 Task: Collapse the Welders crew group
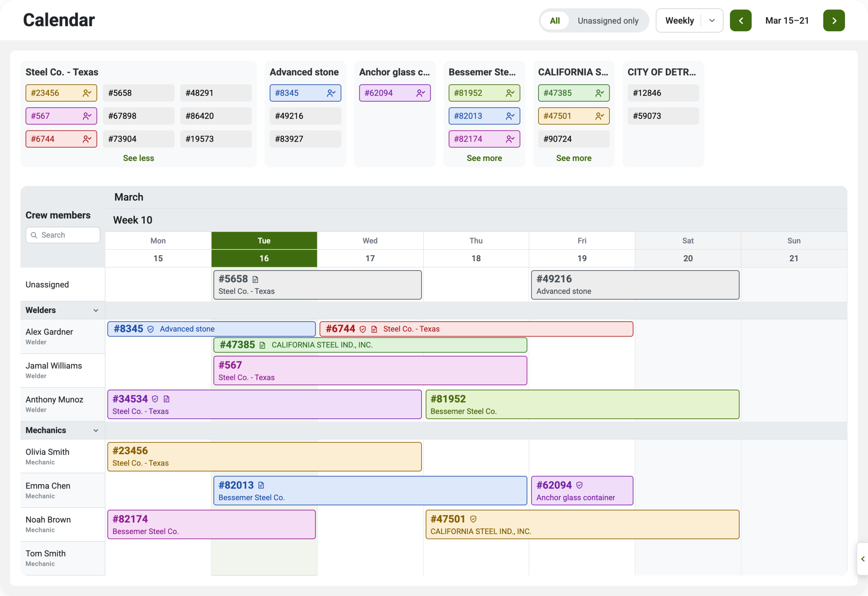pyautogui.click(x=96, y=310)
